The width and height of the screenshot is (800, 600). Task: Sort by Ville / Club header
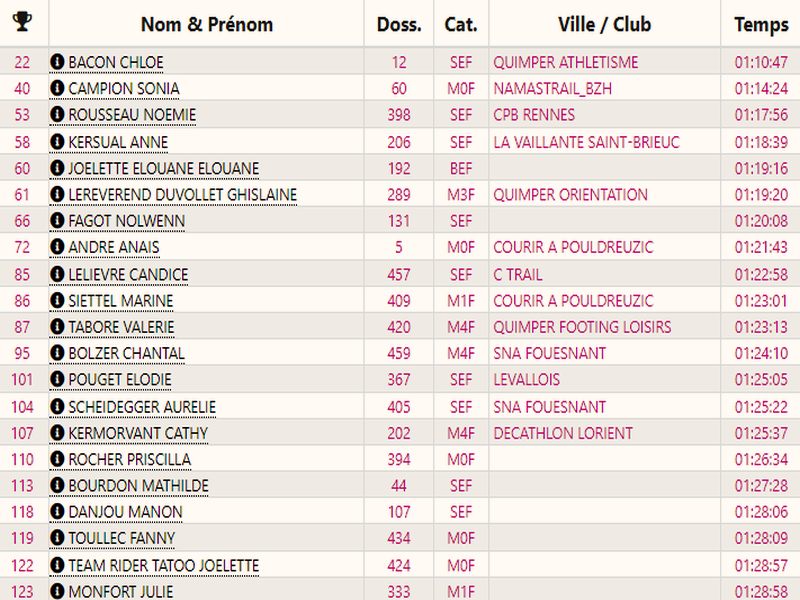tap(604, 24)
